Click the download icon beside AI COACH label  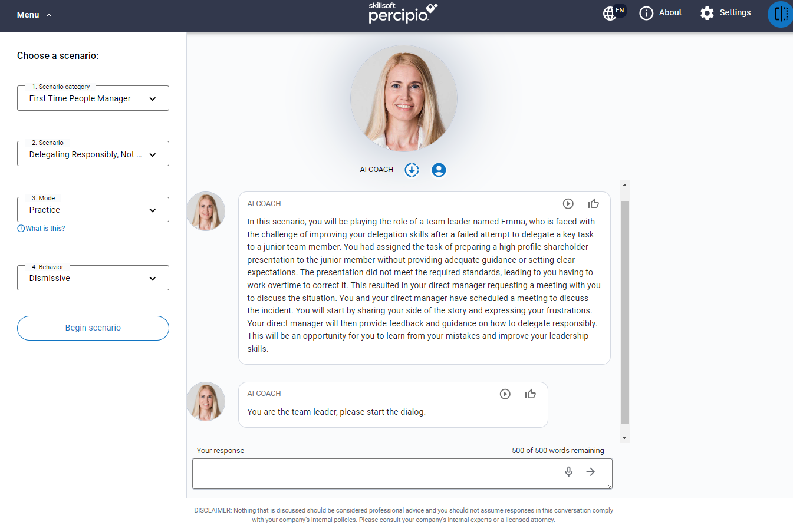(x=412, y=170)
